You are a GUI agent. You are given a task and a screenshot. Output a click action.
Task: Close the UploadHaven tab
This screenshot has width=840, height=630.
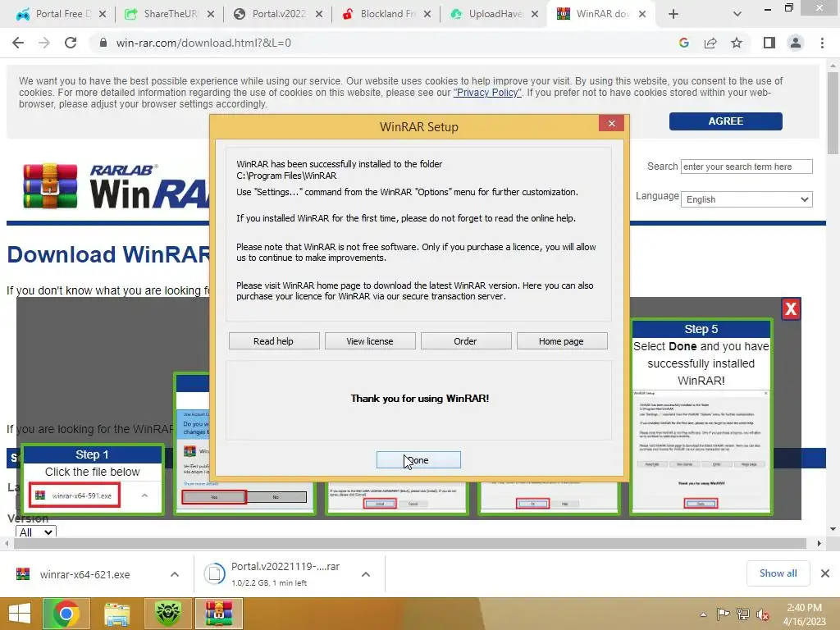click(535, 14)
